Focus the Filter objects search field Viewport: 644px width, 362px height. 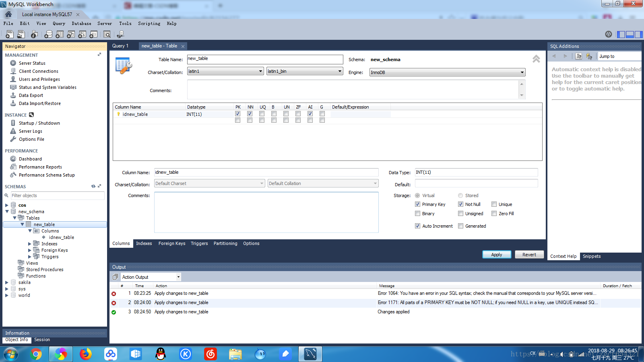58,195
